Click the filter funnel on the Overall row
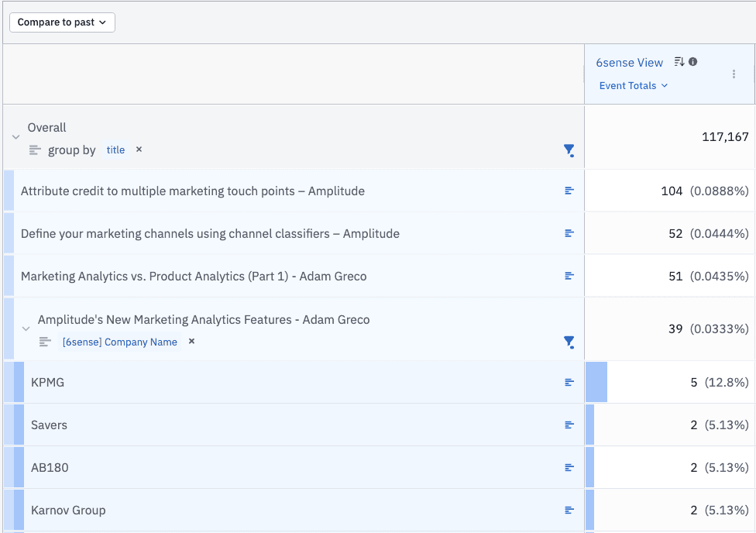This screenshot has height=533, width=756. (569, 150)
